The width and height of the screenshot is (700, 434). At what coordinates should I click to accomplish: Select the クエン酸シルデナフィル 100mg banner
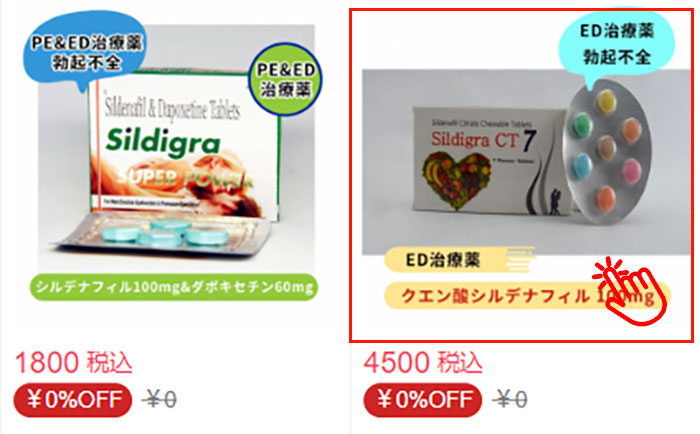tap(527, 296)
